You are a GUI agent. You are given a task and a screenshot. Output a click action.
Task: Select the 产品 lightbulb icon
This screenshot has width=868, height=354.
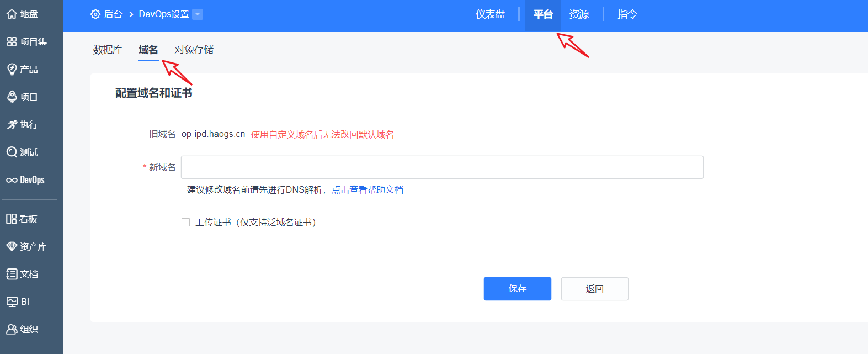(x=12, y=70)
